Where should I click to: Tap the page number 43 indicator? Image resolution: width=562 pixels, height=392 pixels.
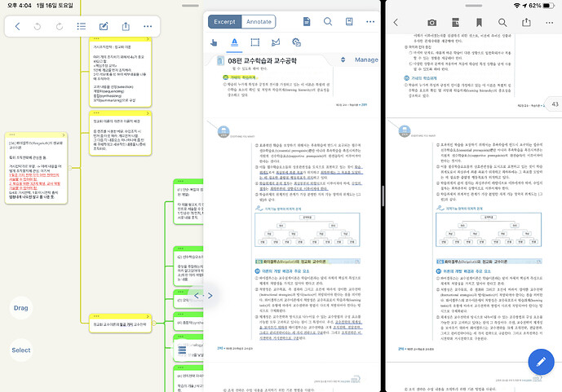click(555, 104)
